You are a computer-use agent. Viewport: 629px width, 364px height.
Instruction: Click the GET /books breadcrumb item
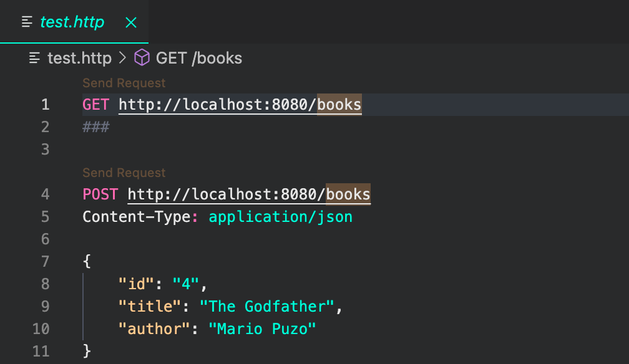coord(198,58)
